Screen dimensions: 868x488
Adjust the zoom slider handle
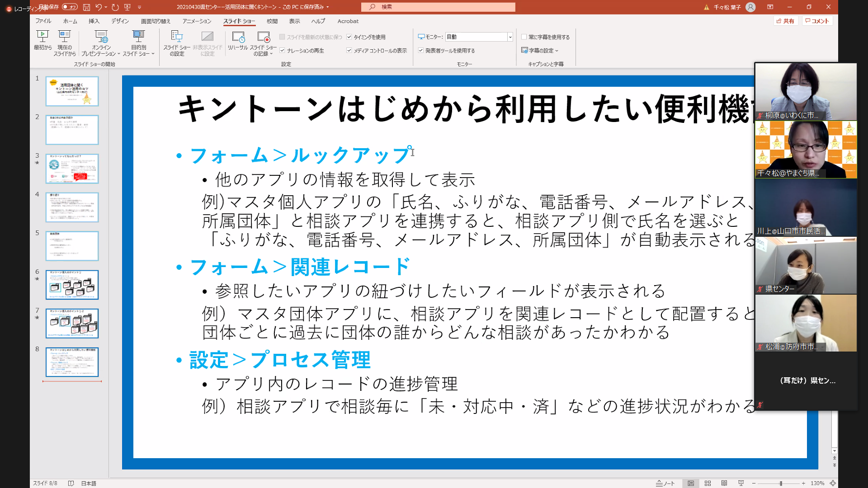(x=781, y=483)
